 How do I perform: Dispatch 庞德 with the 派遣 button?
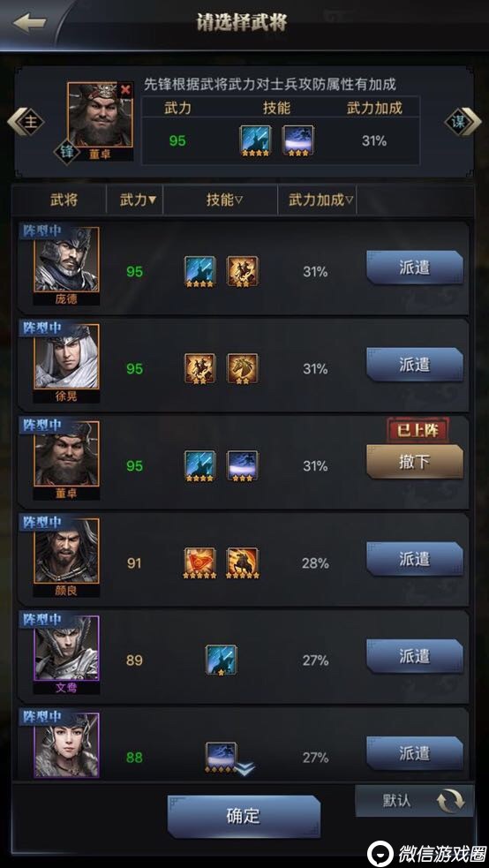click(415, 268)
